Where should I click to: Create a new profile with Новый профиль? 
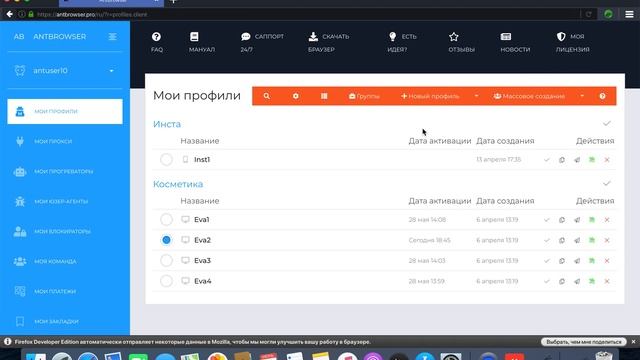tap(430, 96)
